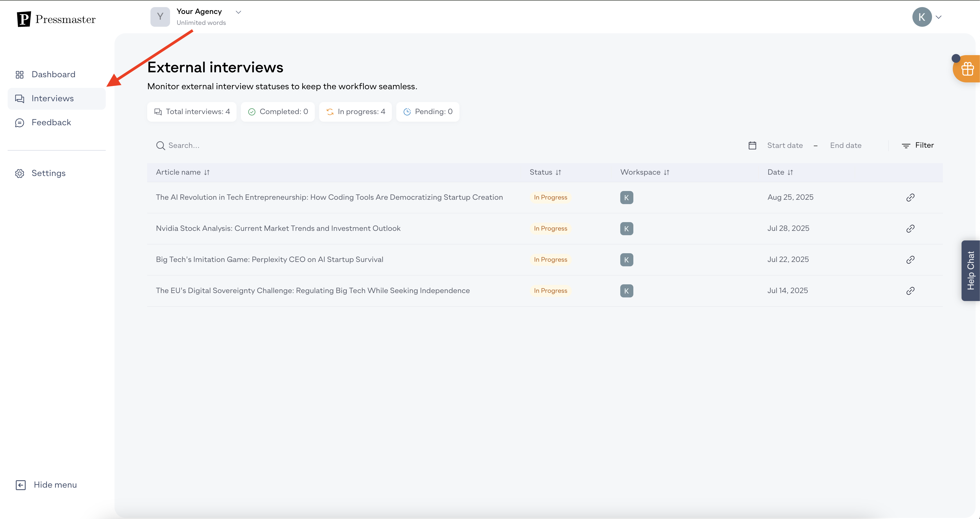Screen dimensions: 980x519
Task: Click the calendar icon beside Start date
Action: [x=752, y=145]
